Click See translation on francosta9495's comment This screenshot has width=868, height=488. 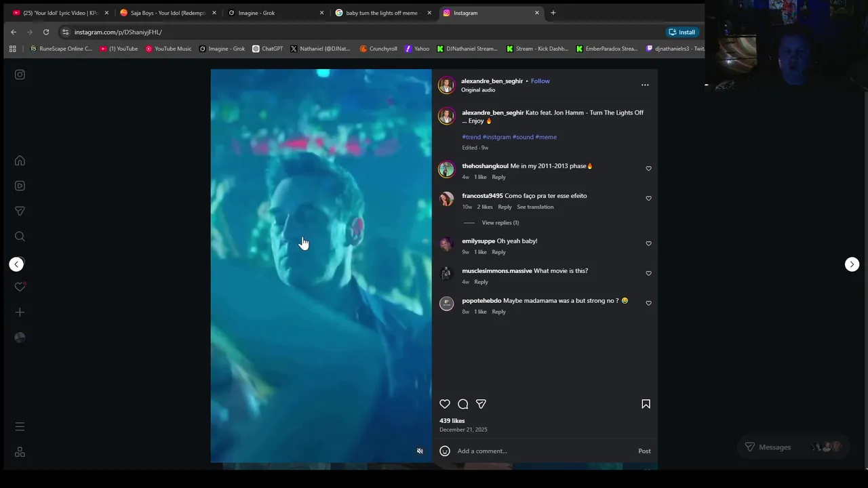[535, 207]
